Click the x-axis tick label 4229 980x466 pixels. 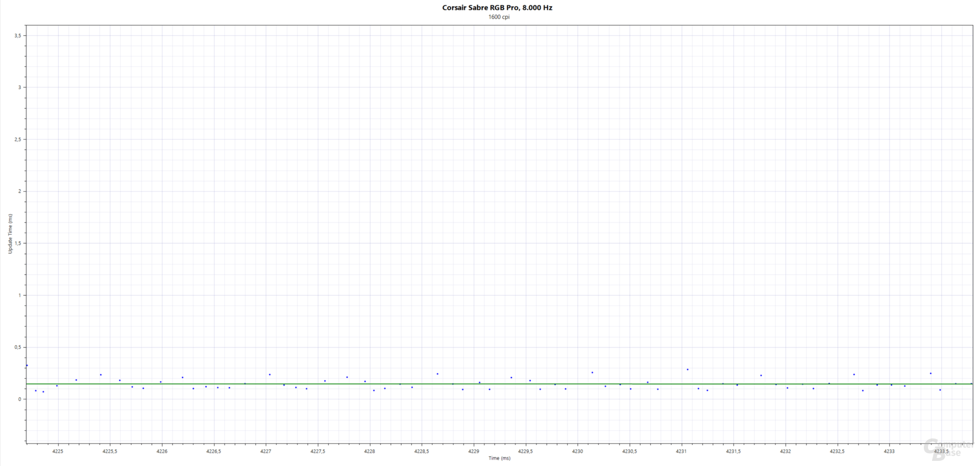click(x=474, y=451)
